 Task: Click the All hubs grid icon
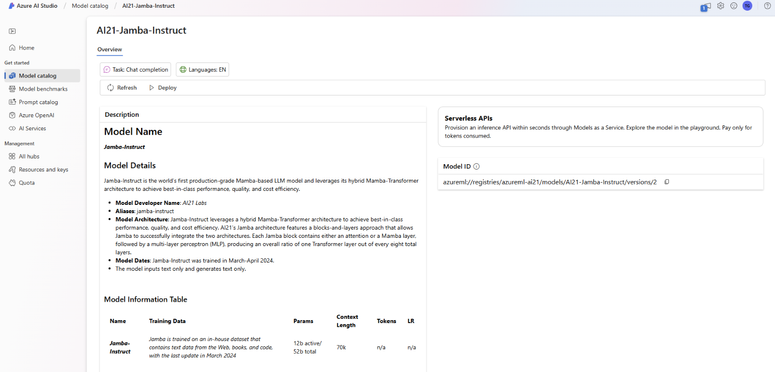(x=12, y=156)
